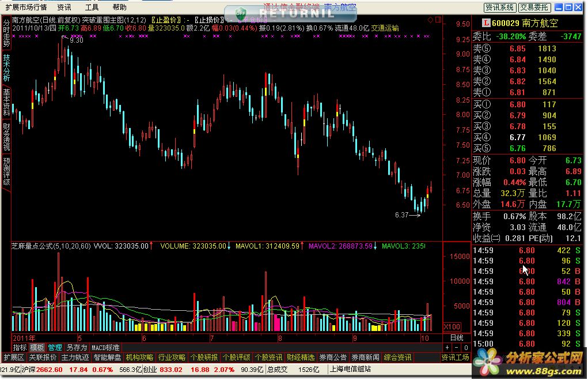
Task: Open the 日线 period selector
Action: 457,337
